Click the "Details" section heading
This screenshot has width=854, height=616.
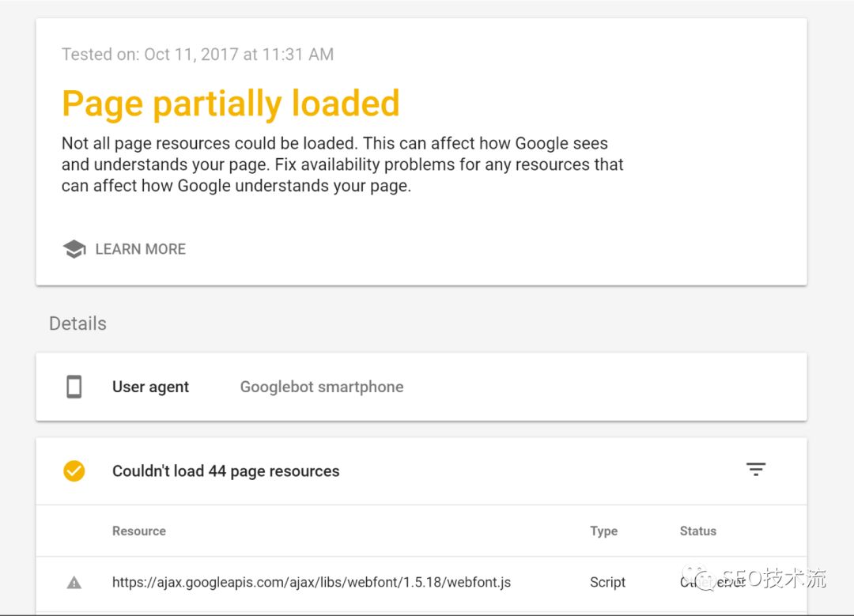coord(77,323)
